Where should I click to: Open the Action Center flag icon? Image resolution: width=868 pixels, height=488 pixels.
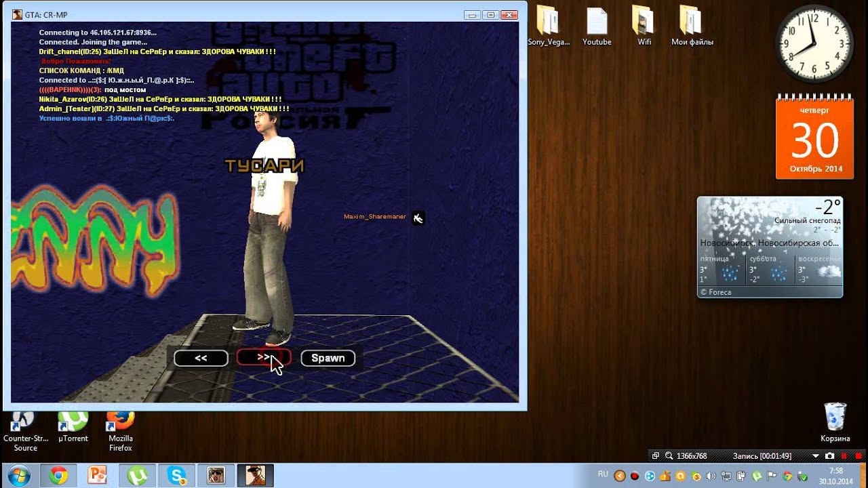772,476
